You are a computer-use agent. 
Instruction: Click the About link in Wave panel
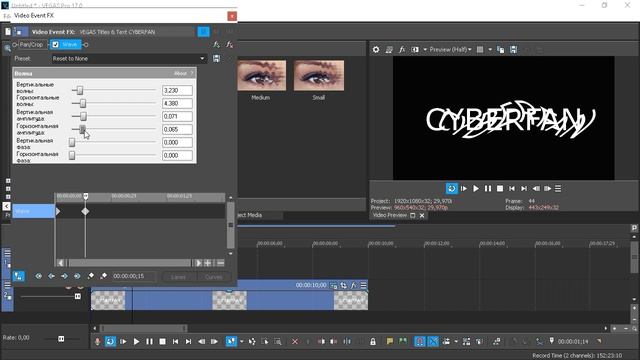point(180,73)
